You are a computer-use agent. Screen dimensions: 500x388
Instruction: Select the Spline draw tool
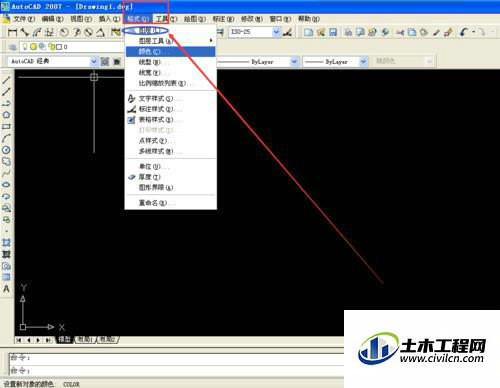pyautogui.click(x=6, y=173)
